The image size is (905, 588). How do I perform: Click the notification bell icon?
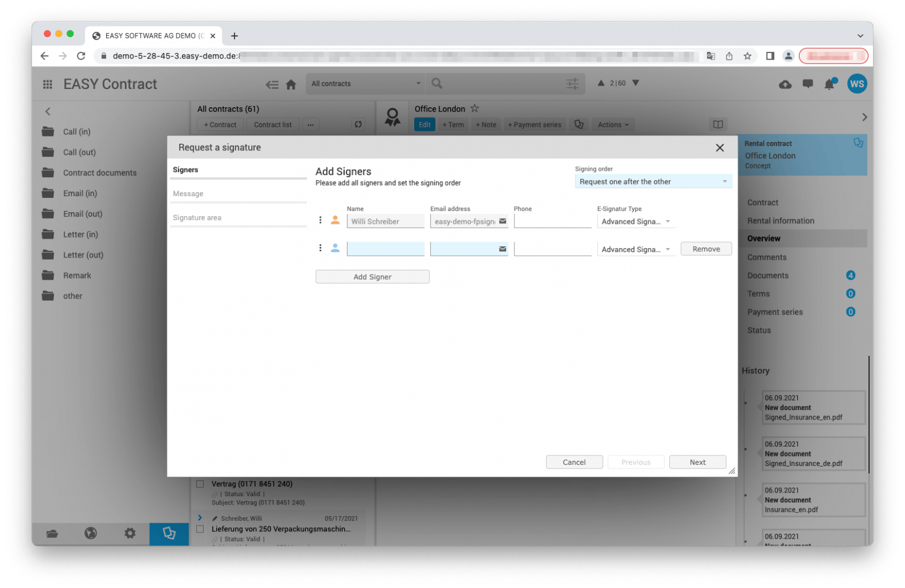click(x=830, y=84)
